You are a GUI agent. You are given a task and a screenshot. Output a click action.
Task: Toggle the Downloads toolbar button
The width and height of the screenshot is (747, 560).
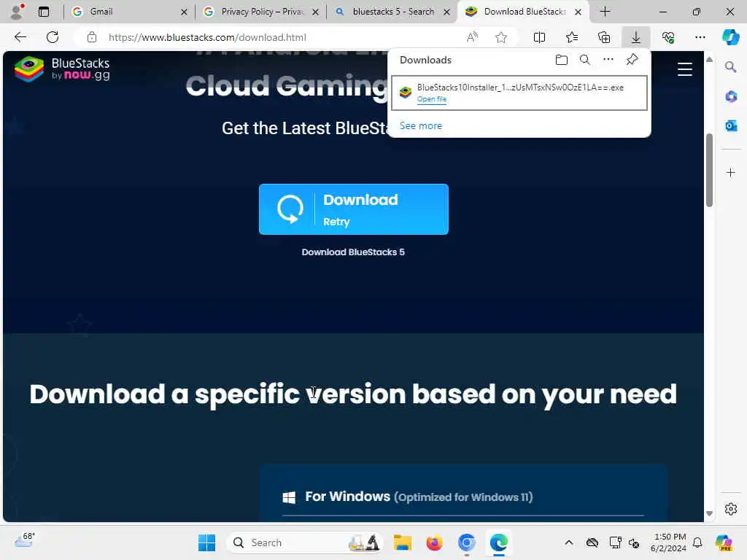tap(636, 37)
